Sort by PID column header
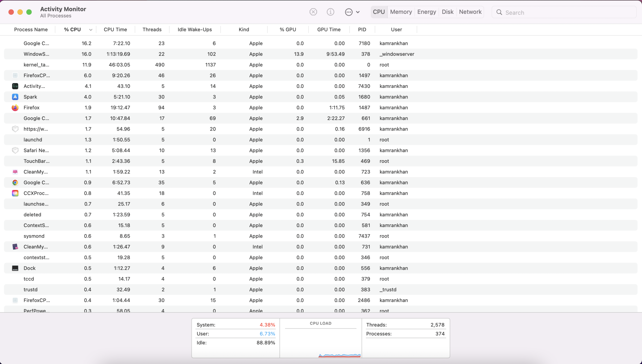The image size is (642, 364). point(362,30)
